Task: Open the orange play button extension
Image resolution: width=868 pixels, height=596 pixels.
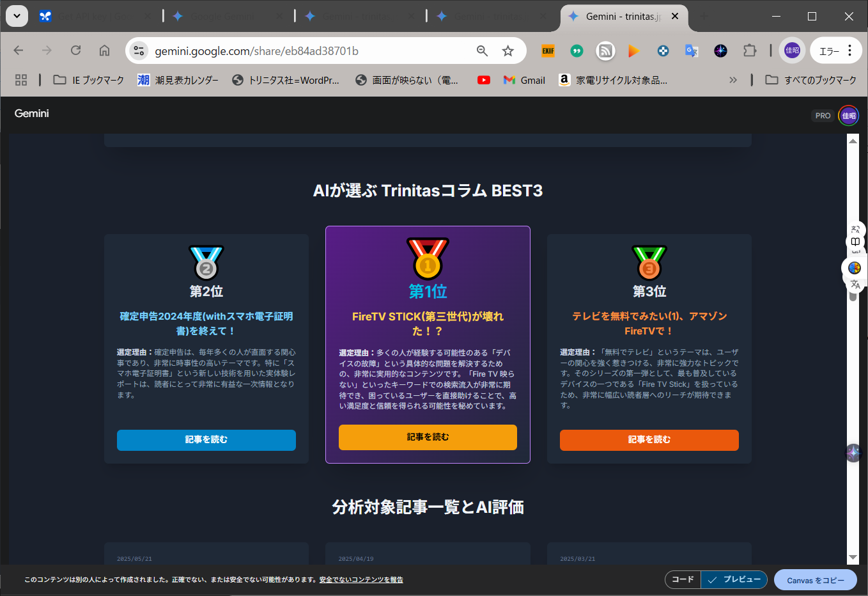Action: [634, 51]
